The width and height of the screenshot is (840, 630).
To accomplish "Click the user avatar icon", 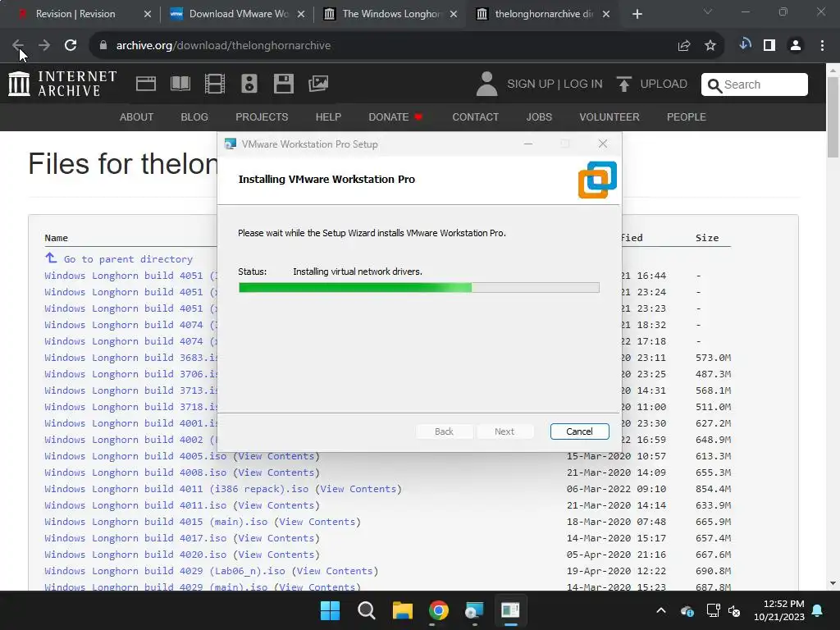I will [x=486, y=84].
